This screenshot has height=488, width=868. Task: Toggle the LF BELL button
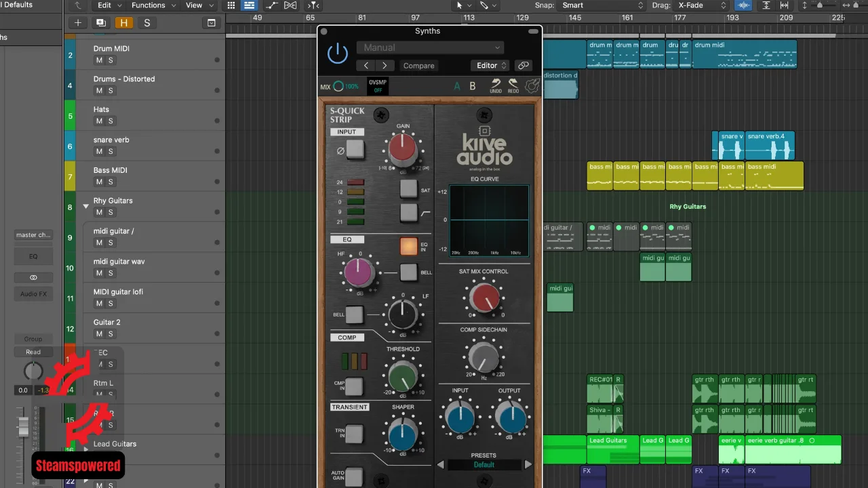click(x=355, y=314)
